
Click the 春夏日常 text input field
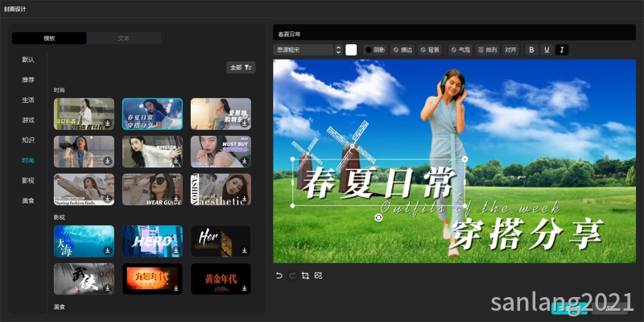pyautogui.click(x=454, y=32)
